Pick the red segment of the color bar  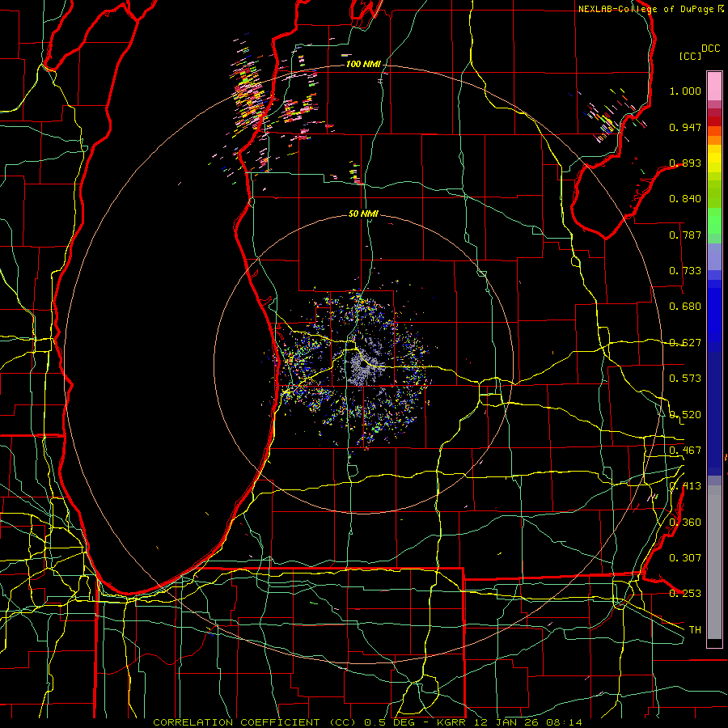[x=714, y=121]
